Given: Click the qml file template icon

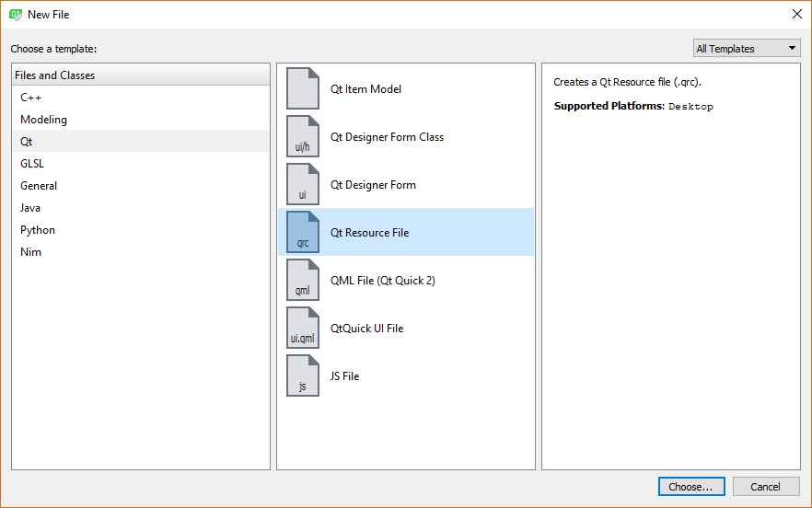Looking at the screenshot, I should [x=303, y=281].
